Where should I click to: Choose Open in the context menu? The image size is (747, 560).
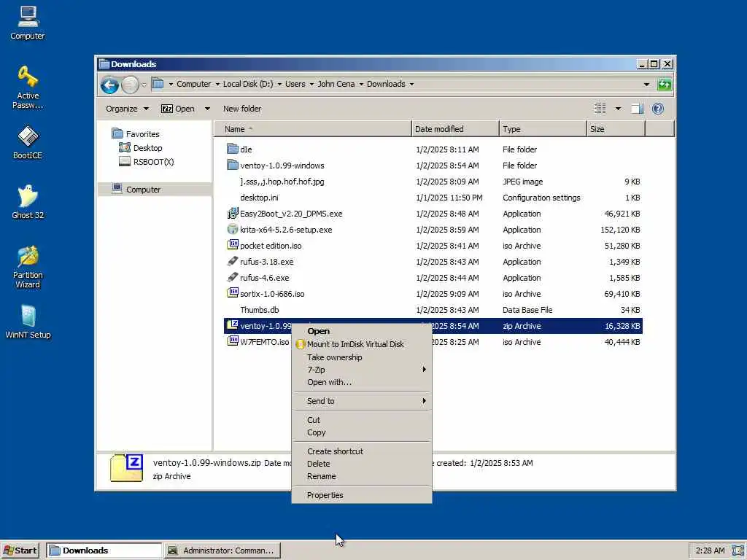tap(362, 331)
